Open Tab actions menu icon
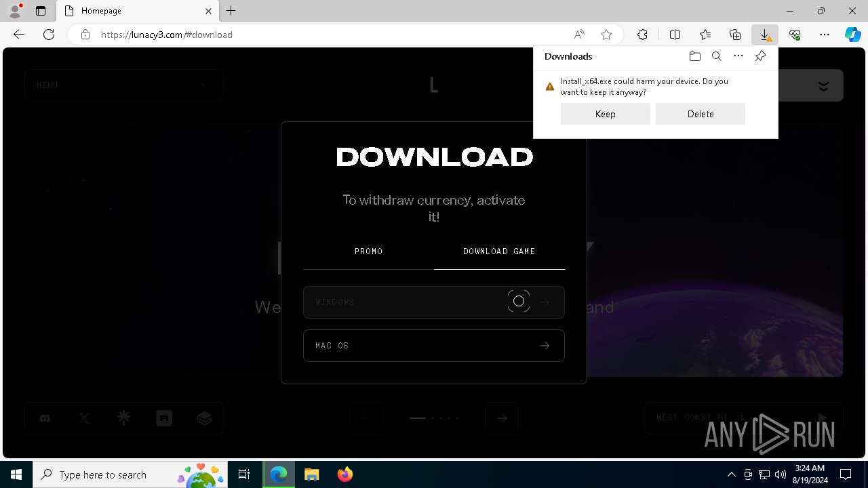The width and height of the screenshot is (868, 488). pos(41,11)
